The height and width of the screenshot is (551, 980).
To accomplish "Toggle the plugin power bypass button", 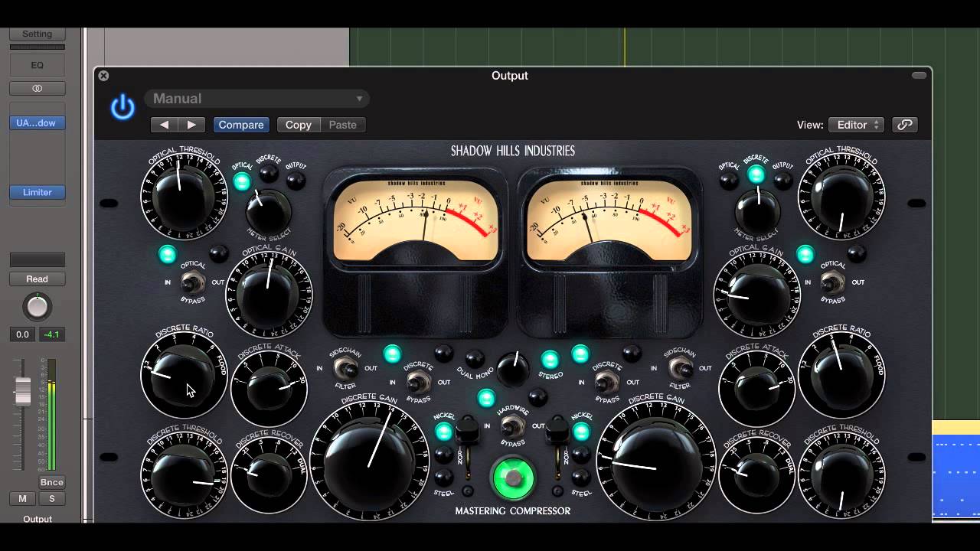I will click(122, 108).
